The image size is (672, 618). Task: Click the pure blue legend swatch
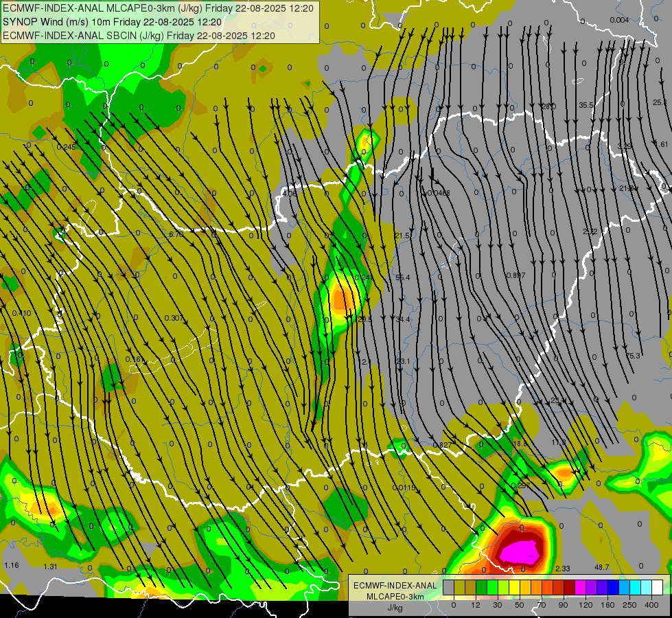click(614, 587)
